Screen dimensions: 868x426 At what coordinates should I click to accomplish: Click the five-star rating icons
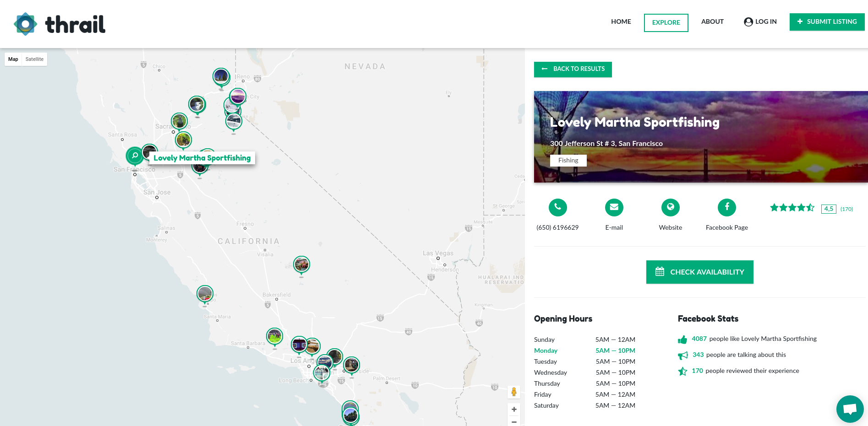pyautogui.click(x=792, y=208)
